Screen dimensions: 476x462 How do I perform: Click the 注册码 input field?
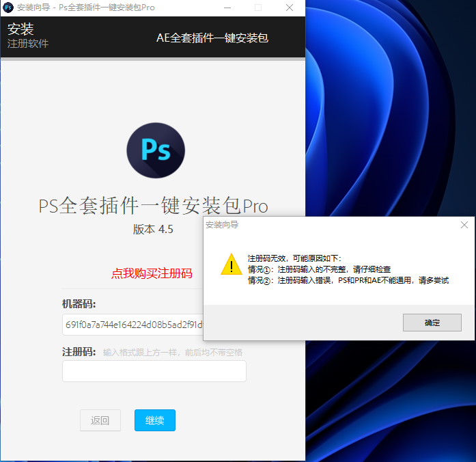pyautogui.click(x=154, y=371)
